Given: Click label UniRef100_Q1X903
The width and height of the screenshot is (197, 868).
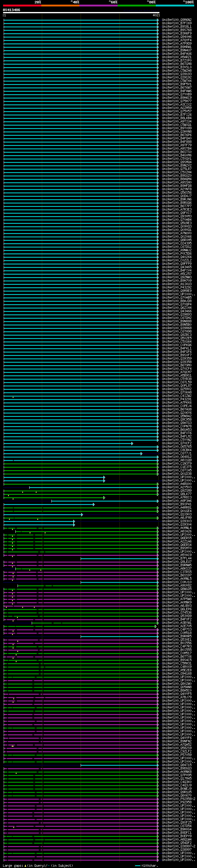Looking at the screenshot, I should click(x=177, y=515).
